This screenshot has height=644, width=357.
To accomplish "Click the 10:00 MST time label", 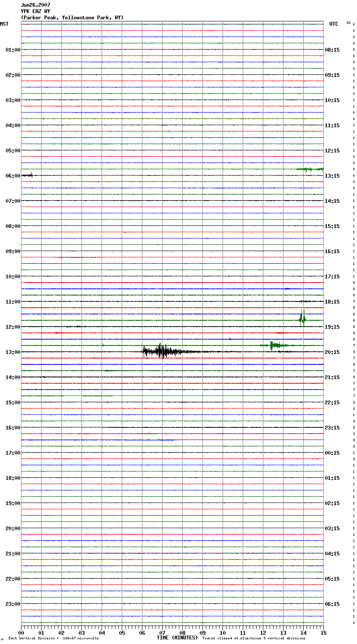I will [x=13, y=277].
